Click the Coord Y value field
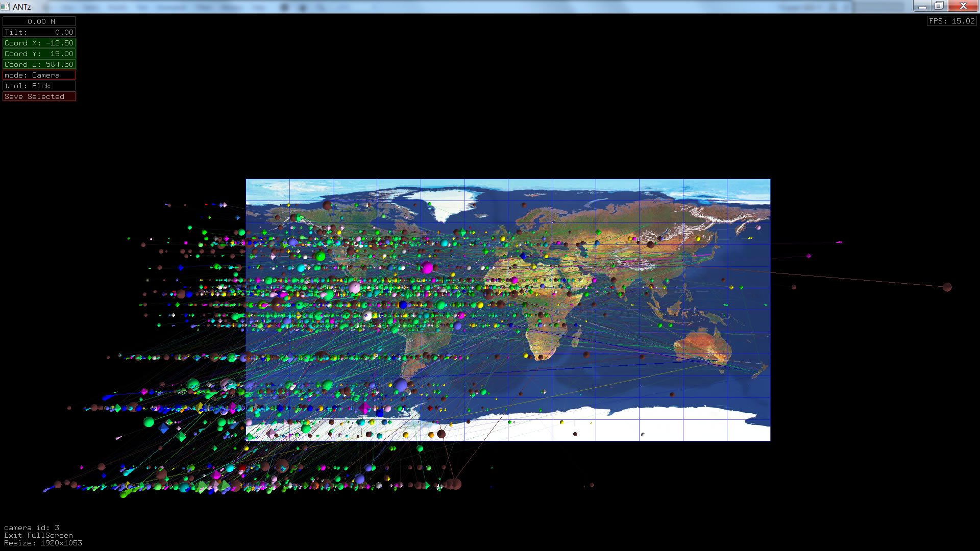The height and width of the screenshot is (551, 980). tap(39, 54)
